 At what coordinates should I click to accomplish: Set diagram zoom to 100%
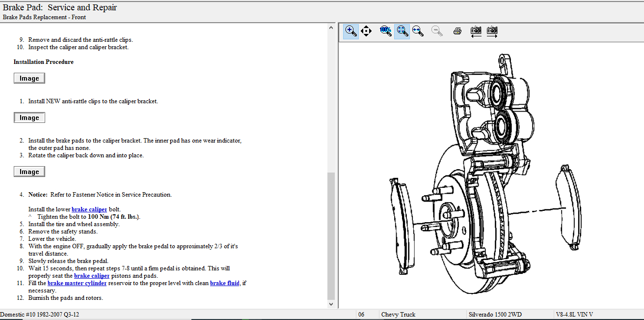(385, 31)
